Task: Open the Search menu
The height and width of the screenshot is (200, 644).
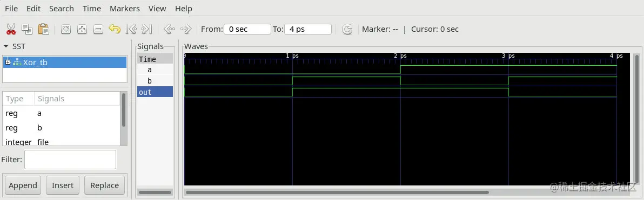Action: tap(62, 8)
